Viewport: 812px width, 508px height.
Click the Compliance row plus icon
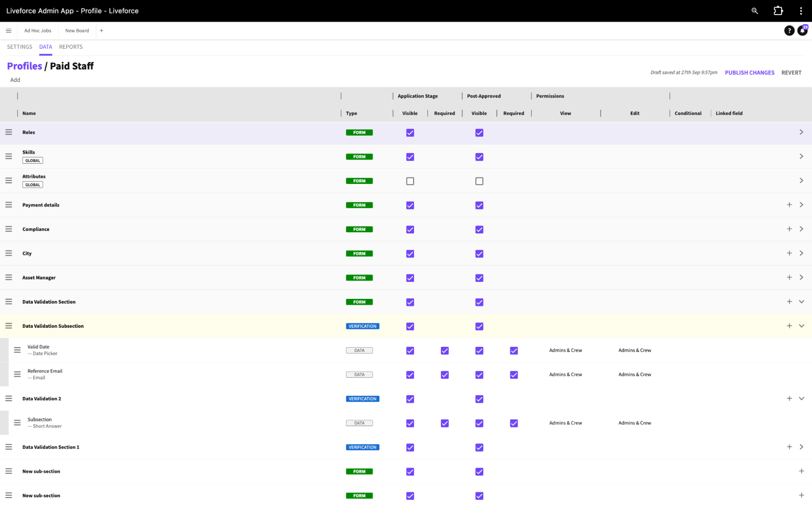pyautogui.click(x=789, y=229)
